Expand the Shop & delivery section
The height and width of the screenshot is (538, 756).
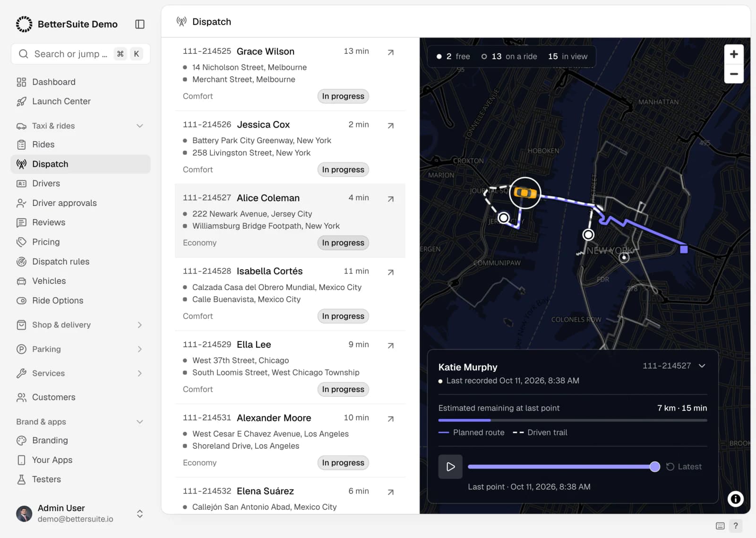tap(140, 325)
